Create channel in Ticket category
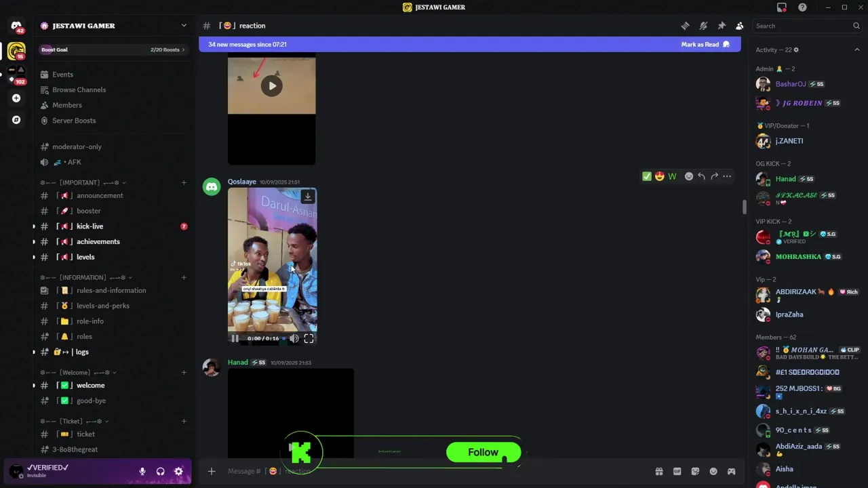The width and height of the screenshot is (868, 488). coord(184,421)
